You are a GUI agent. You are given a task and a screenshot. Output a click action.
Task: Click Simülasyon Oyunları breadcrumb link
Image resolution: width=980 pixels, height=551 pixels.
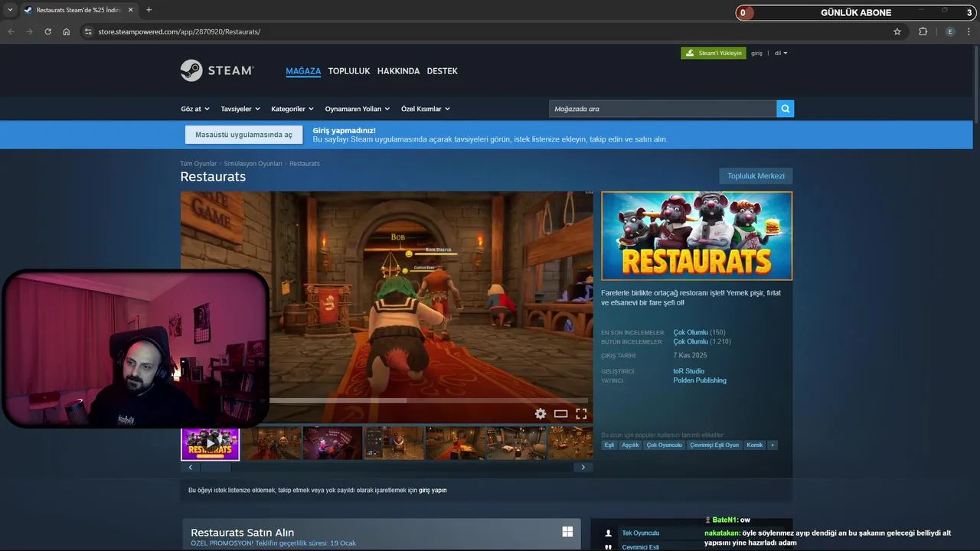click(253, 164)
